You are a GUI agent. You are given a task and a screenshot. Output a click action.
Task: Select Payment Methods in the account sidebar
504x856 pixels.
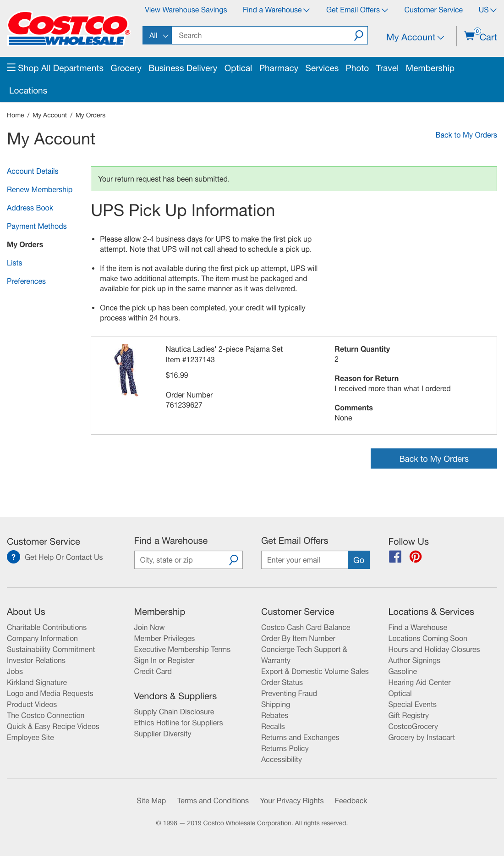tap(37, 226)
